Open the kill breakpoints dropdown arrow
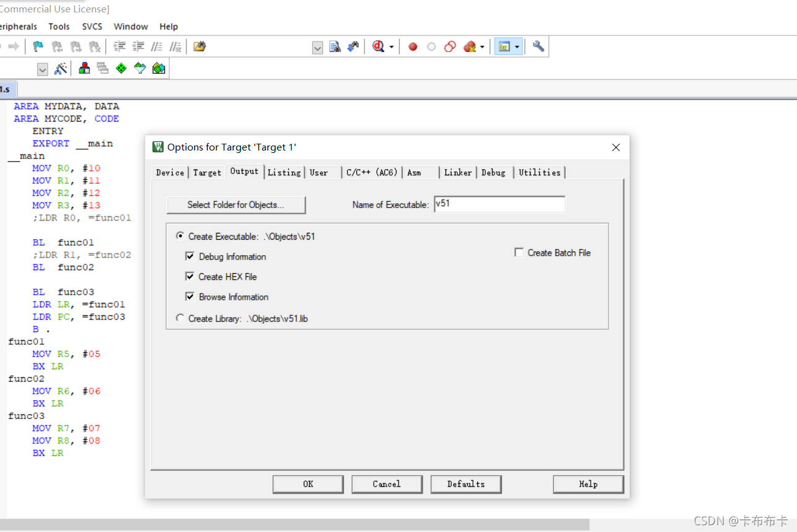This screenshot has height=532, width=797. [x=482, y=47]
